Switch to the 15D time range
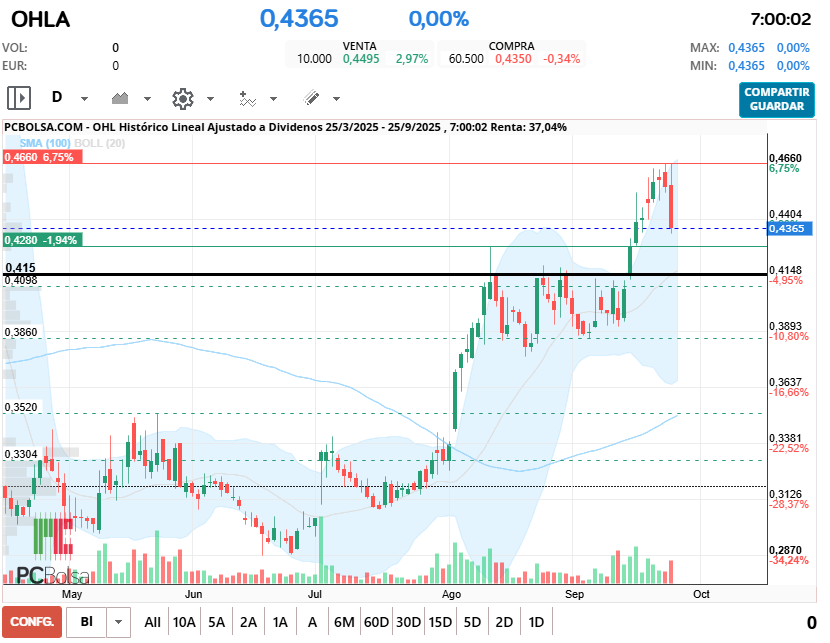Viewport: 830px width, 643px height. coord(440,622)
